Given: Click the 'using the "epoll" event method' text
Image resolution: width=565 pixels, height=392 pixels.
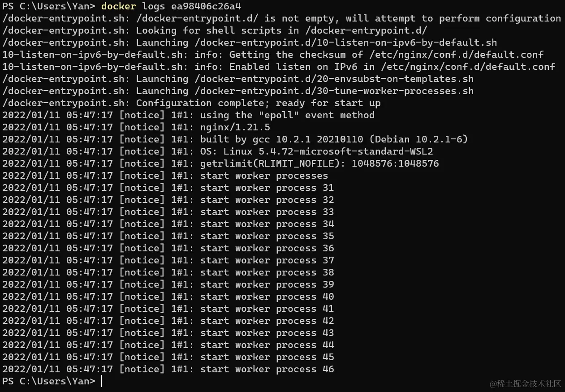Looking at the screenshot, I should 287,115.
